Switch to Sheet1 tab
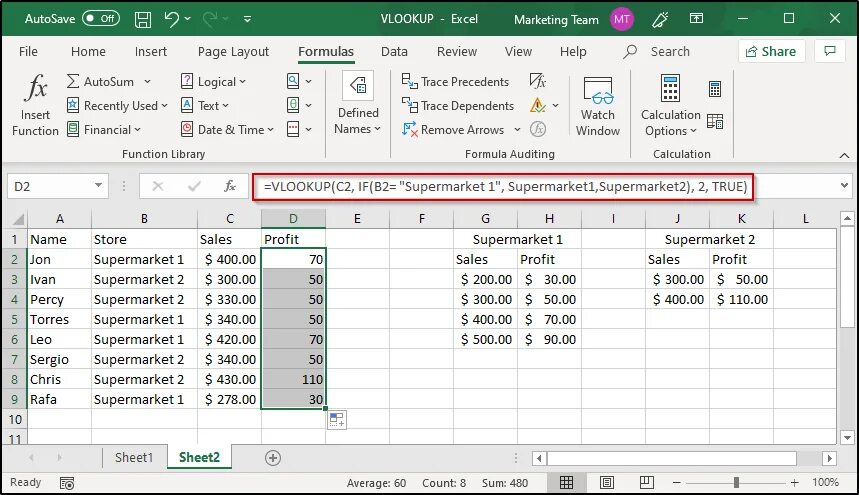 click(134, 458)
